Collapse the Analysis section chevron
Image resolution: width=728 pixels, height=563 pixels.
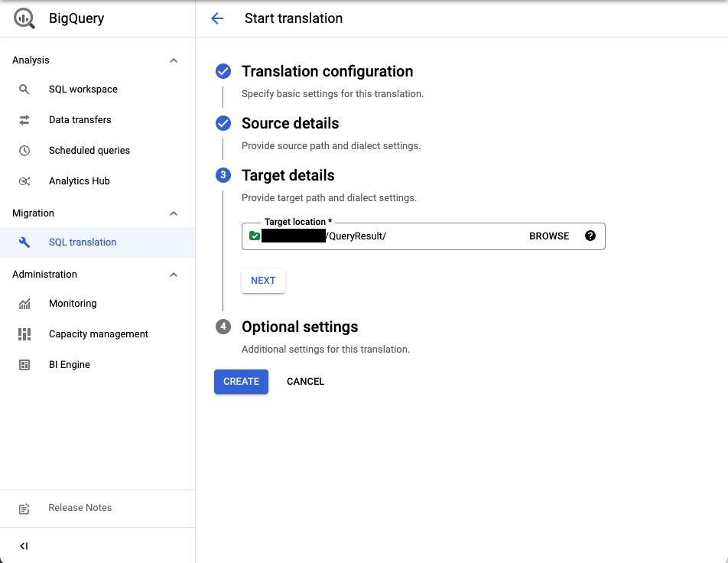click(x=174, y=60)
